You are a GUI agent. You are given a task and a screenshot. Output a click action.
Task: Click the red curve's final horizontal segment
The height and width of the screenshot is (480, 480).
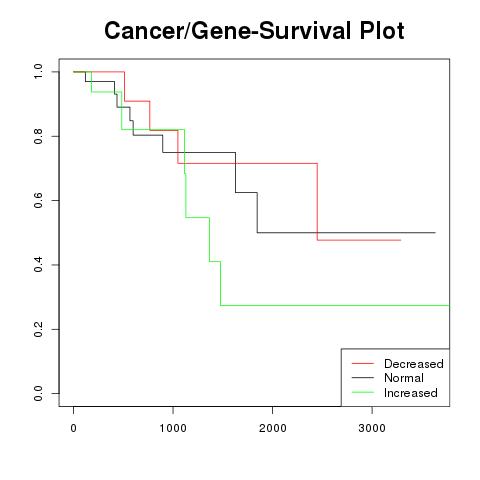click(x=359, y=240)
